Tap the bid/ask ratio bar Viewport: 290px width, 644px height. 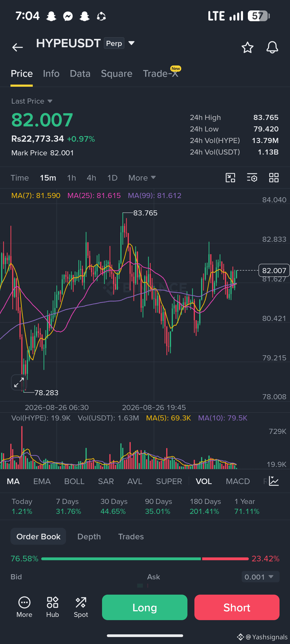coord(145,559)
